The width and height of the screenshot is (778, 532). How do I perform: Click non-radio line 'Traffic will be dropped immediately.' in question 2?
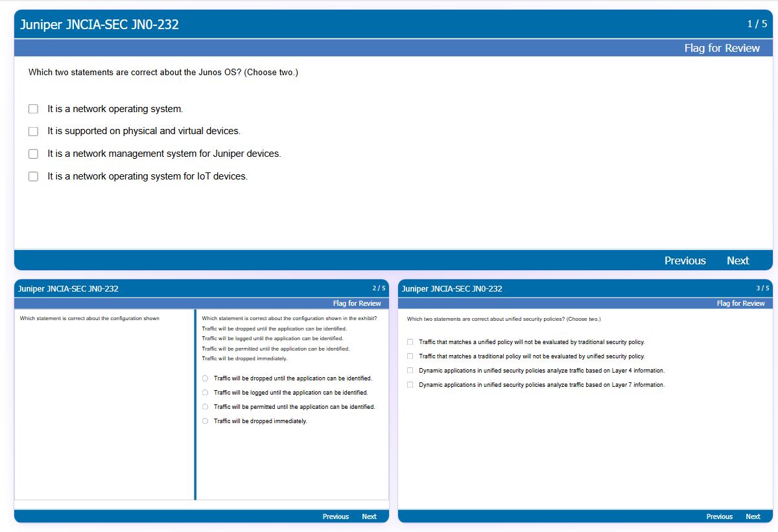244,358
